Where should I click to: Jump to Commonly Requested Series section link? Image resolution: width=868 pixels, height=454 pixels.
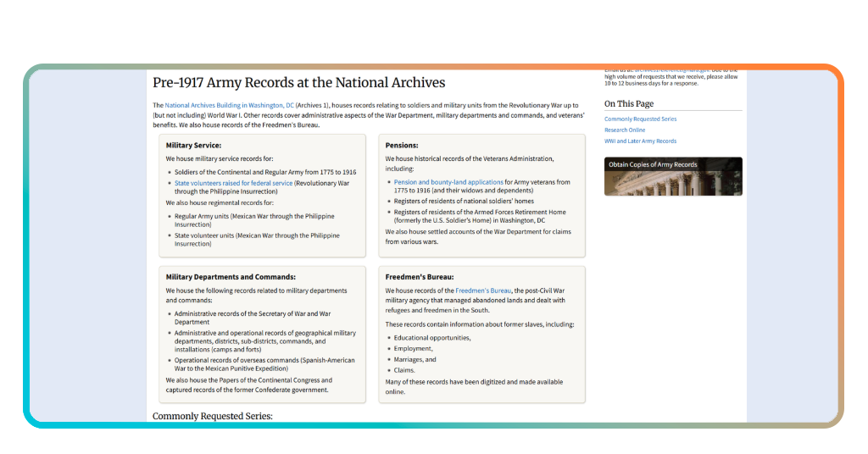click(640, 119)
